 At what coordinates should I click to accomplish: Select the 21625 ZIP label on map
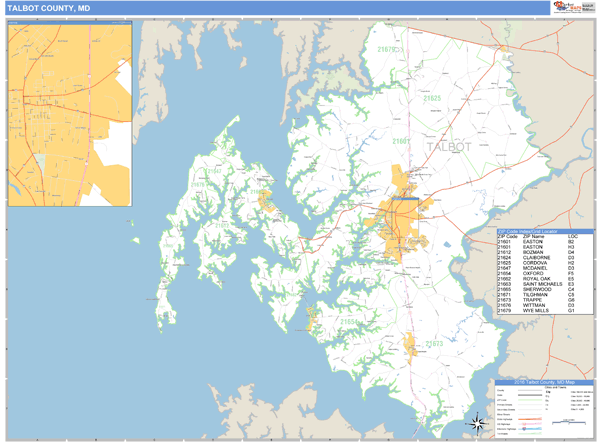point(432,98)
